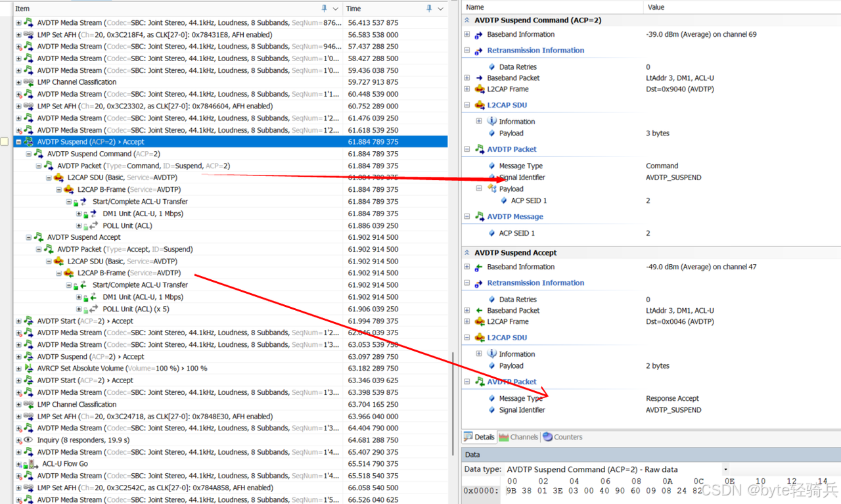The image size is (841, 504).
Task: Toggle the pin icon on the Time column
Action: point(429,9)
